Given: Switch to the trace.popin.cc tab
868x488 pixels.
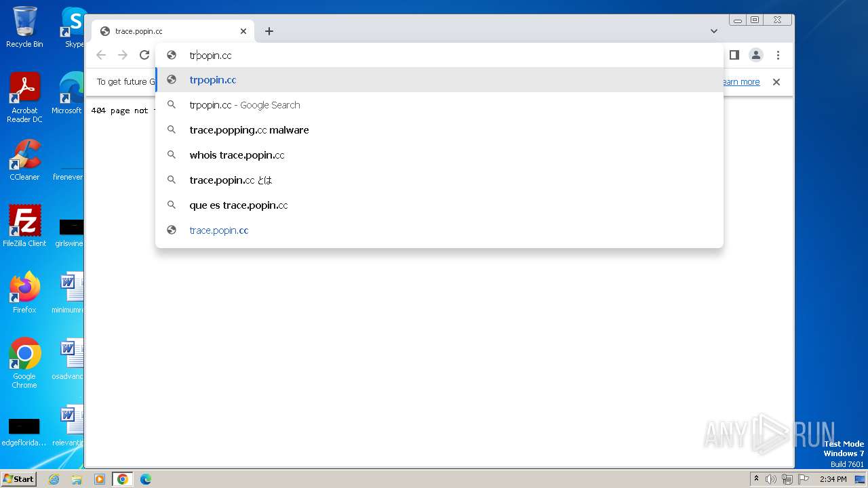Looking at the screenshot, I should (x=173, y=31).
